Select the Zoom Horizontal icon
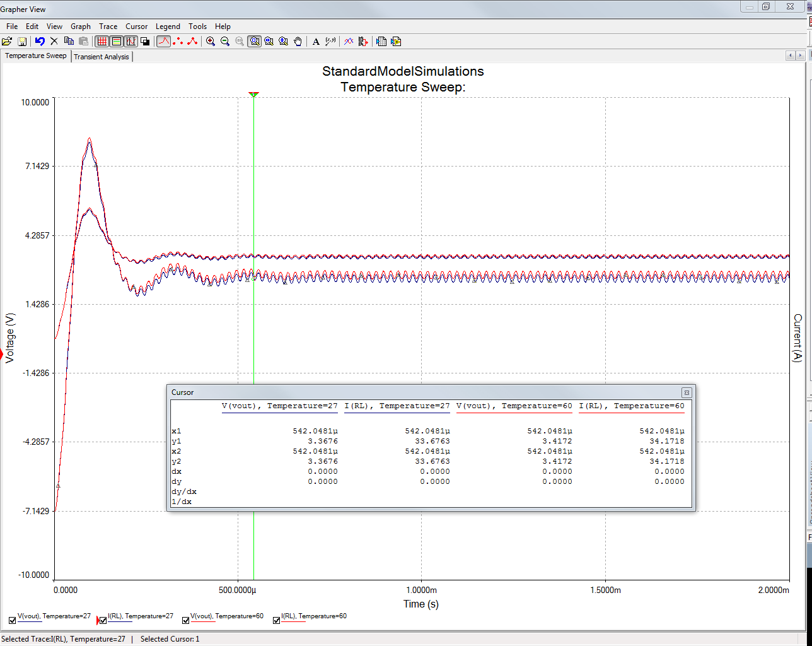This screenshot has width=812, height=646. [269, 42]
